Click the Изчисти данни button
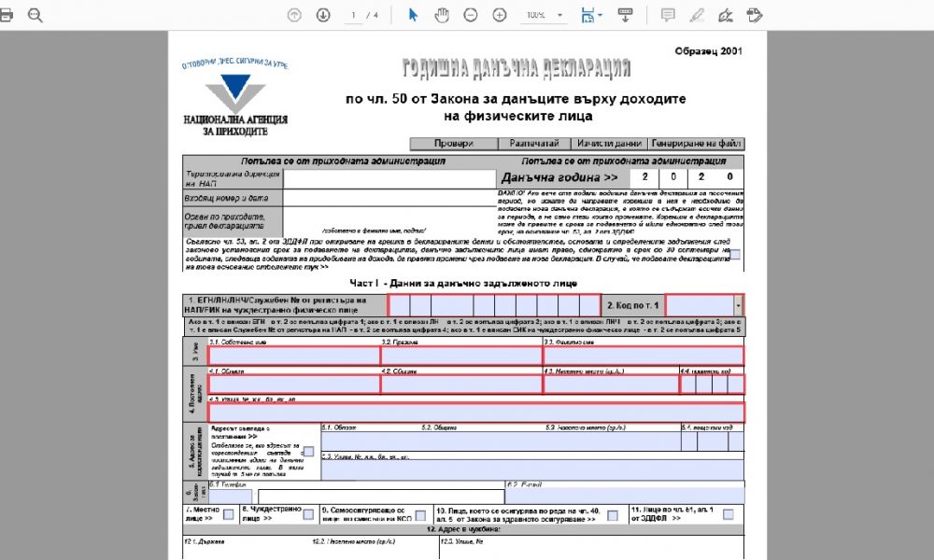 [x=609, y=144]
